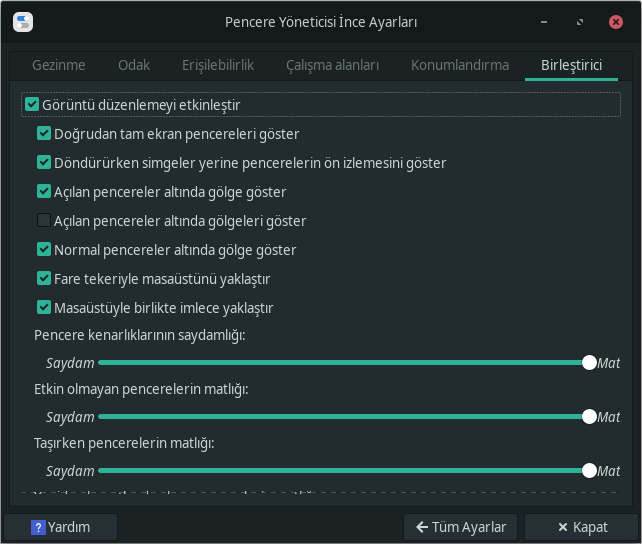This screenshot has height=544, width=642.
Task: Minimize the window from the title bar
Action: click(543, 21)
